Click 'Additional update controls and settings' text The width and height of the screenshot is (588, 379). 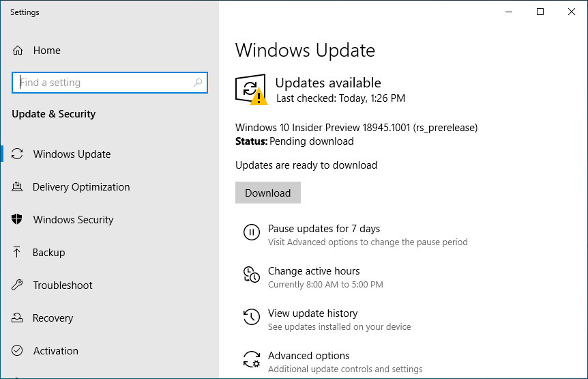pyautogui.click(x=345, y=369)
